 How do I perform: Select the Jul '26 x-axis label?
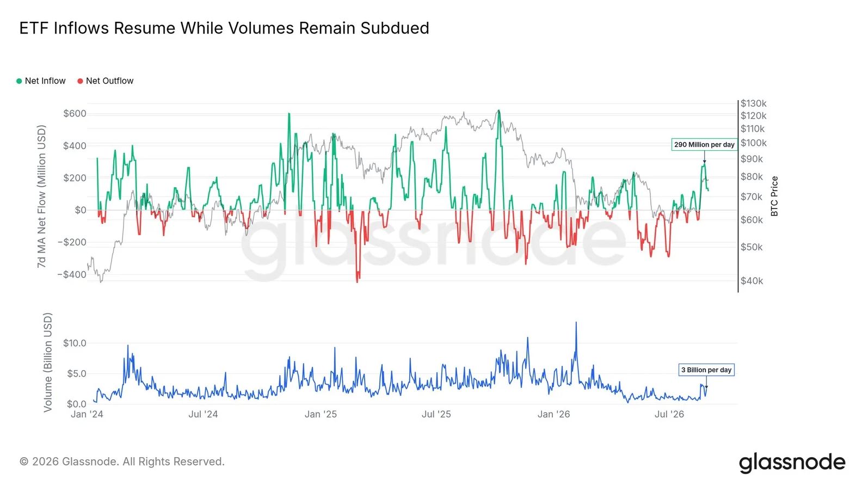[x=669, y=414]
